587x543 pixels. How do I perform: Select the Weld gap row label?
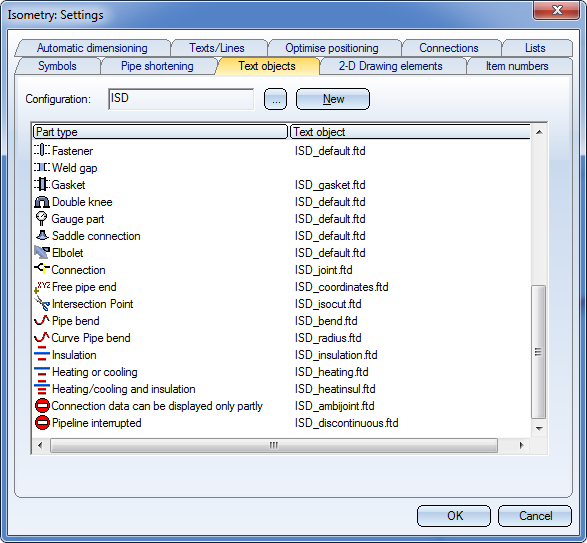click(74, 168)
